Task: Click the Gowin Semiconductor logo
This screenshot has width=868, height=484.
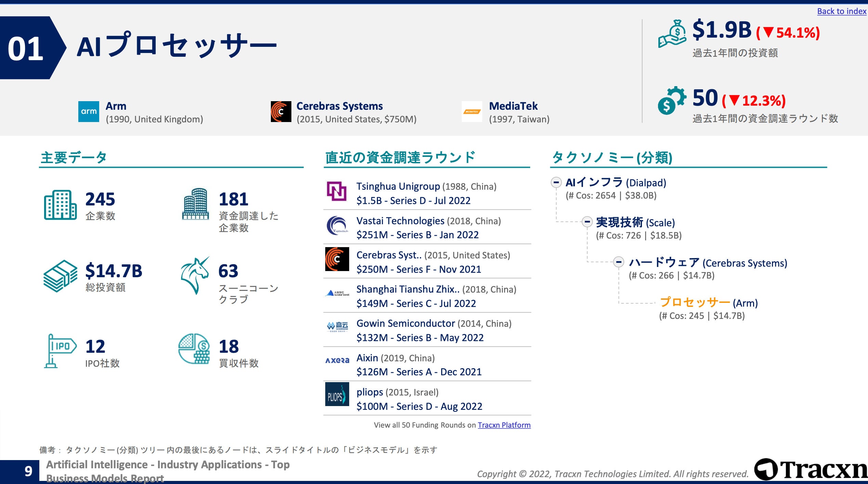Action: click(337, 326)
